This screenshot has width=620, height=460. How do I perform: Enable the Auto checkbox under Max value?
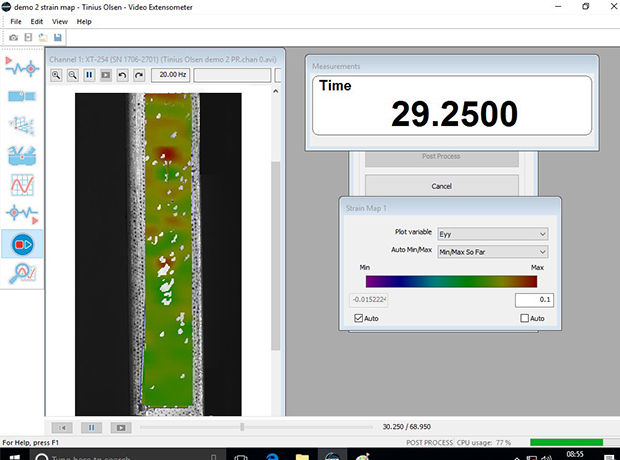click(x=525, y=319)
